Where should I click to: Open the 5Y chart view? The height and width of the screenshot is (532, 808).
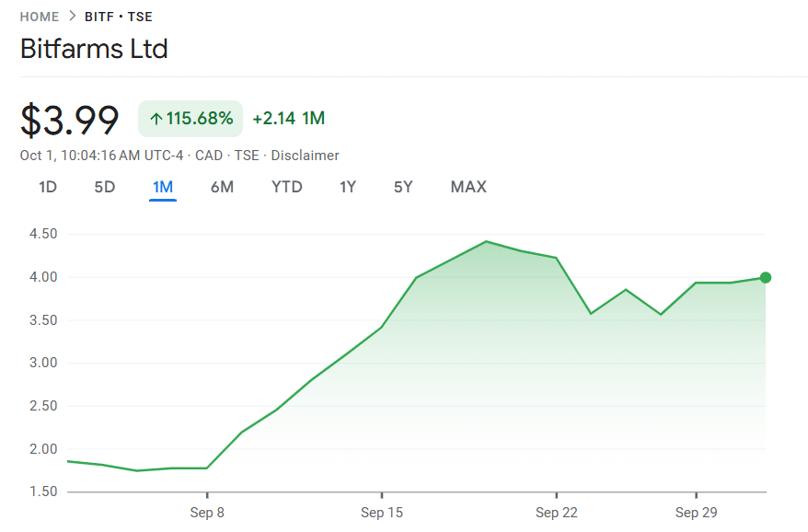pos(402,187)
